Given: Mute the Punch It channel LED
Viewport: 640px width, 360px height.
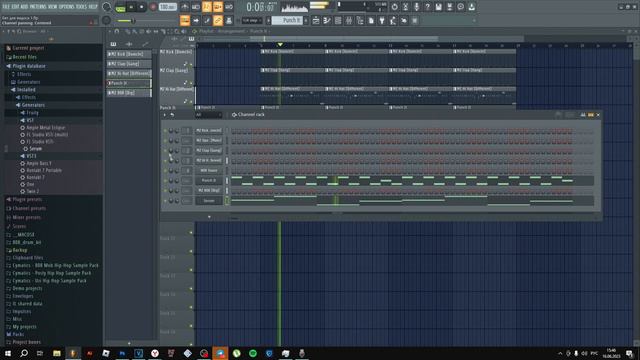Looking at the screenshot, I should tap(165, 180).
